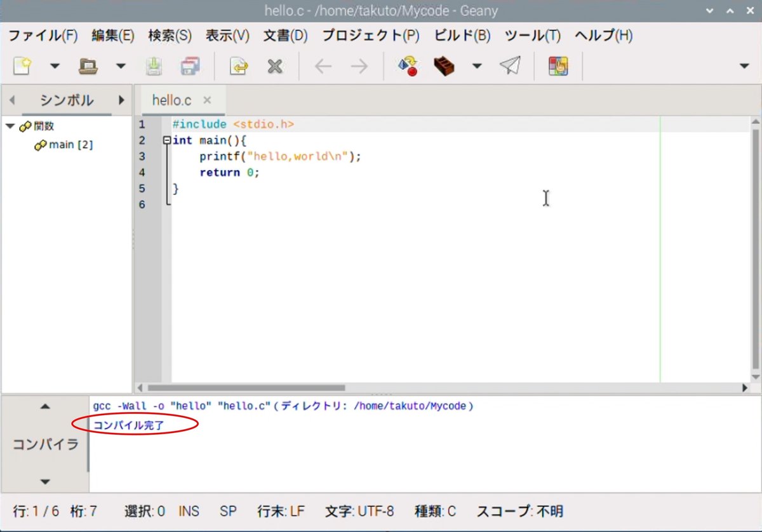Click the editor scroll right arrow
This screenshot has height=532, width=762.
click(x=745, y=387)
